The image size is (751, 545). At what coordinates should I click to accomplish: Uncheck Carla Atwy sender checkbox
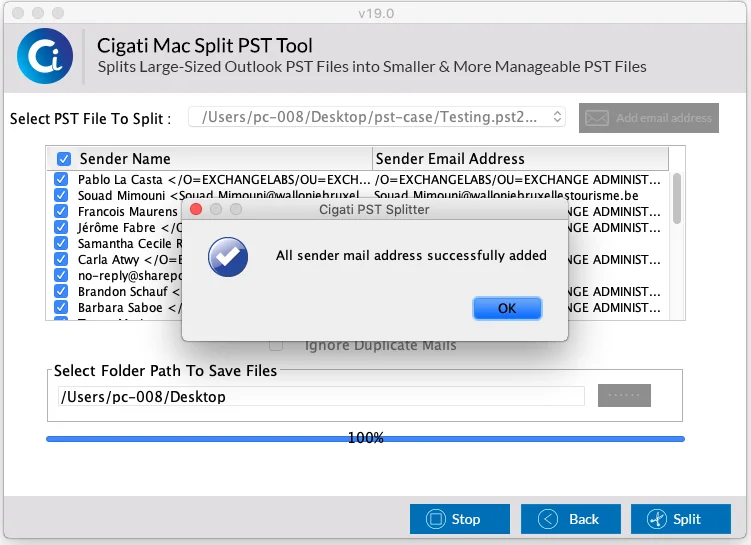(x=61, y=259)
